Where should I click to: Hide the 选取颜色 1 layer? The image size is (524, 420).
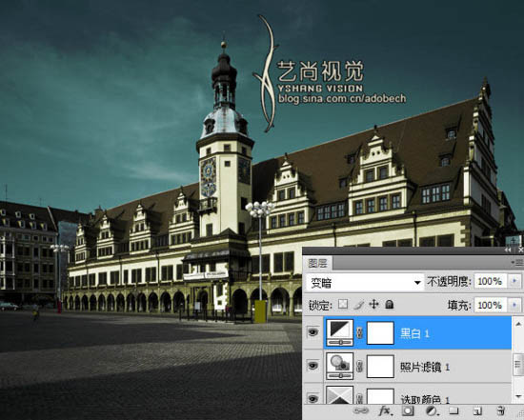point(312,398)
